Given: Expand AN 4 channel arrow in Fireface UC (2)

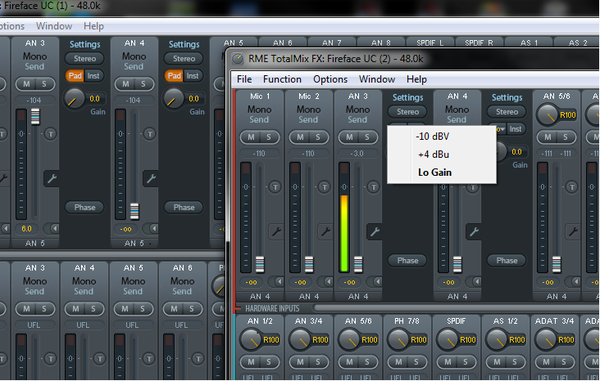Looking at the screenshot, I should 476,282.
